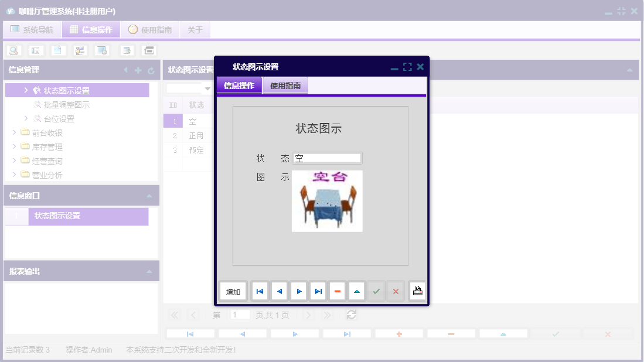Click the 状态 input field showing 空
The image size is (644, 362).
(x=327, y=158)
